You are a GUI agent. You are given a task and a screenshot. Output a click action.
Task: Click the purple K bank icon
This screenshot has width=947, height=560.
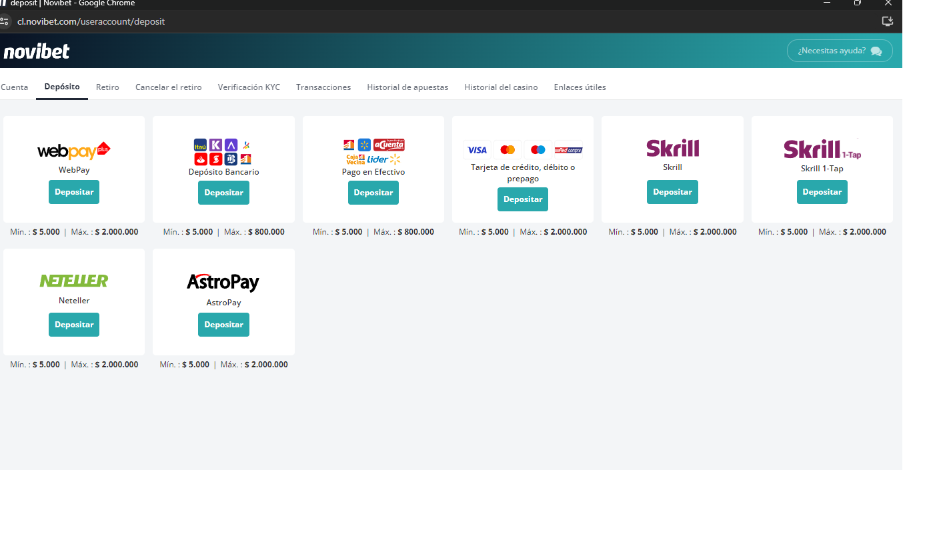[x=215, y=145]
